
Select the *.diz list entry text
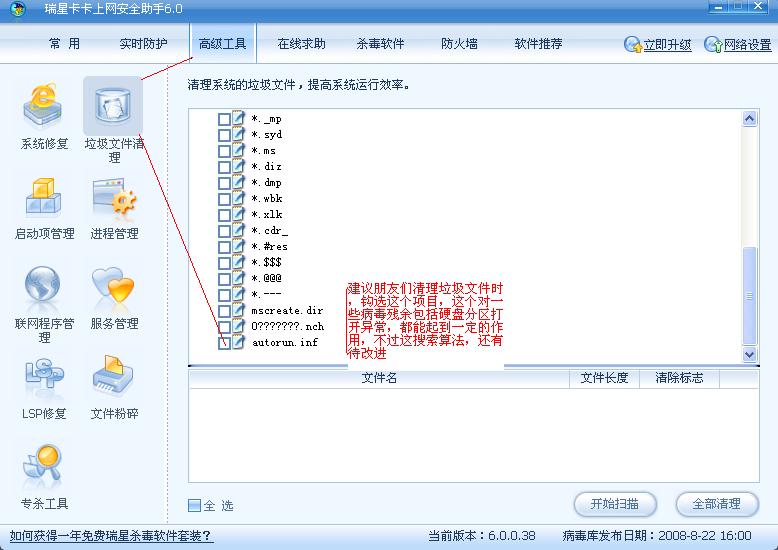click(x=266, y=166)
